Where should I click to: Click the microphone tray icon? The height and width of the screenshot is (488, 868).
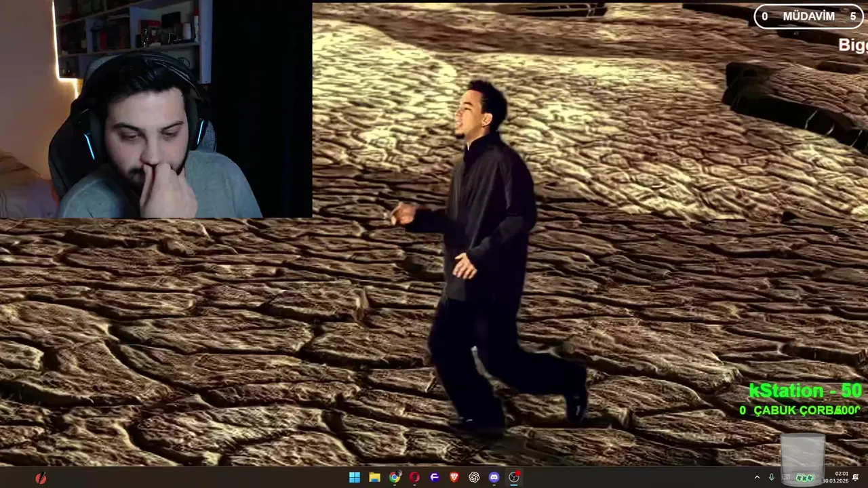[x=772, y=477]
